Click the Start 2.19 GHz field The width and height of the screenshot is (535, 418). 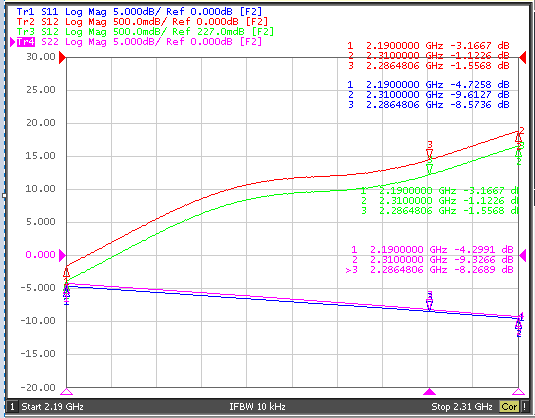[52, 407]
